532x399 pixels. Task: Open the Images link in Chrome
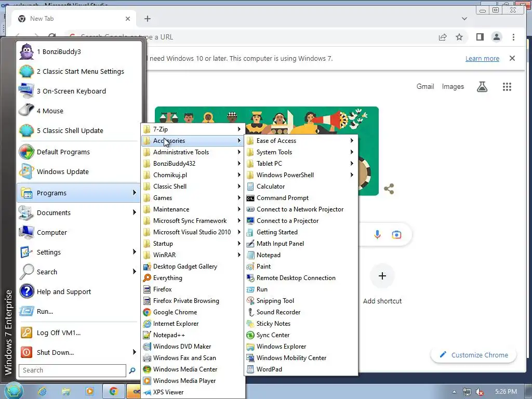(x=453, y=87)
